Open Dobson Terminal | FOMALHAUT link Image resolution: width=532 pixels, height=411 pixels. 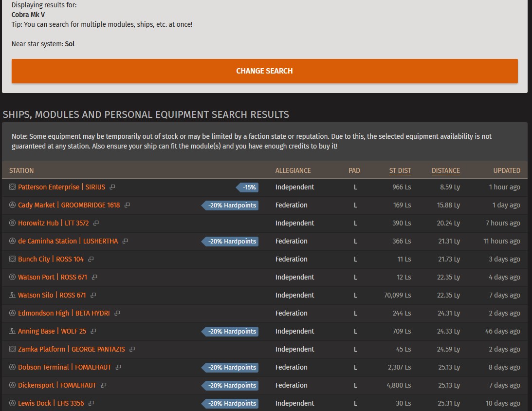click(64, 367)
